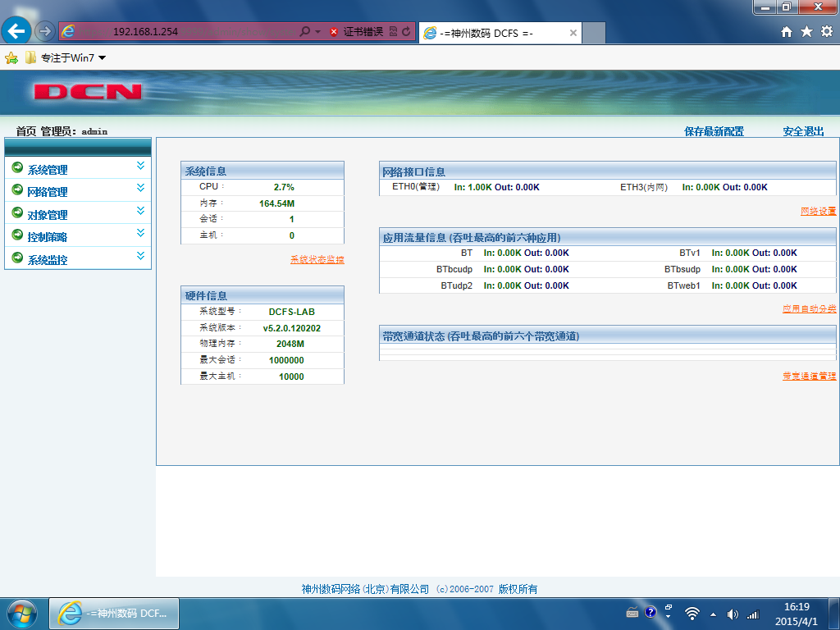
Task: Expand 网络管理 with double chevron
Action: [x=140, y=188]
